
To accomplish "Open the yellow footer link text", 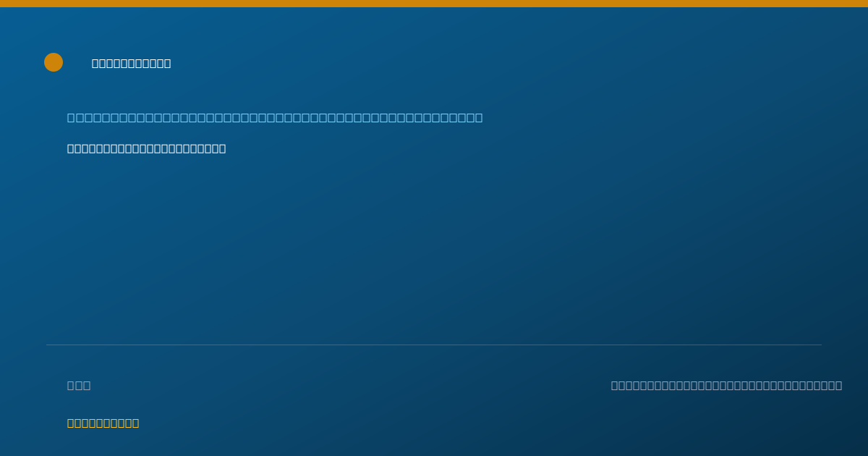I will pos(103,423).
